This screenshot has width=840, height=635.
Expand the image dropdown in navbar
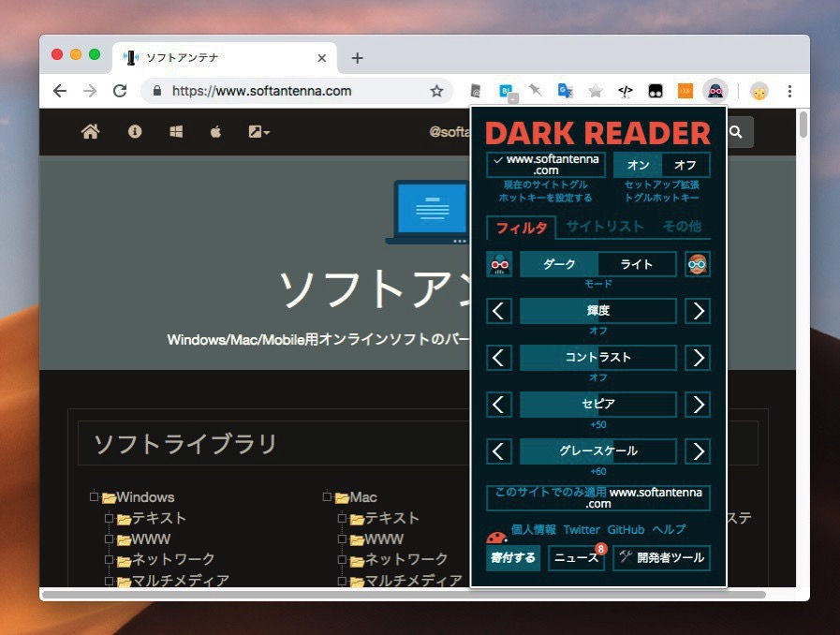[259, 132]
